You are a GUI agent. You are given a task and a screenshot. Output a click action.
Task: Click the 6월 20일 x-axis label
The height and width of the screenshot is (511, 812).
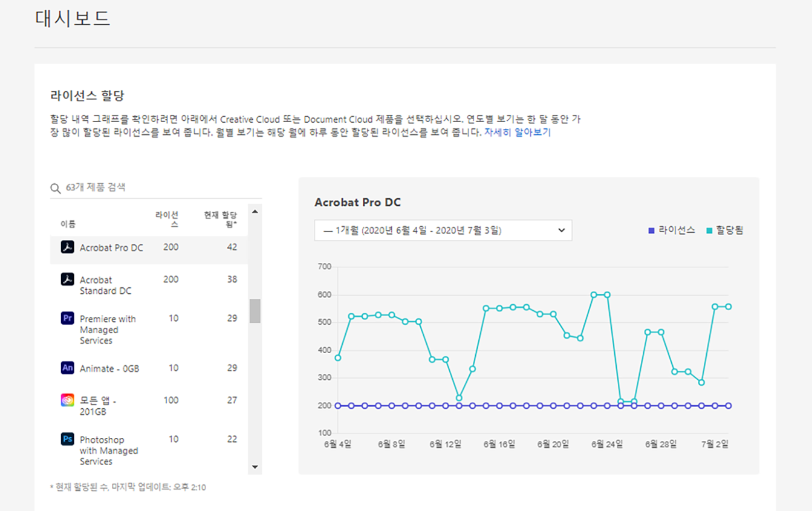pyautogui.click(x=553, y=444)
